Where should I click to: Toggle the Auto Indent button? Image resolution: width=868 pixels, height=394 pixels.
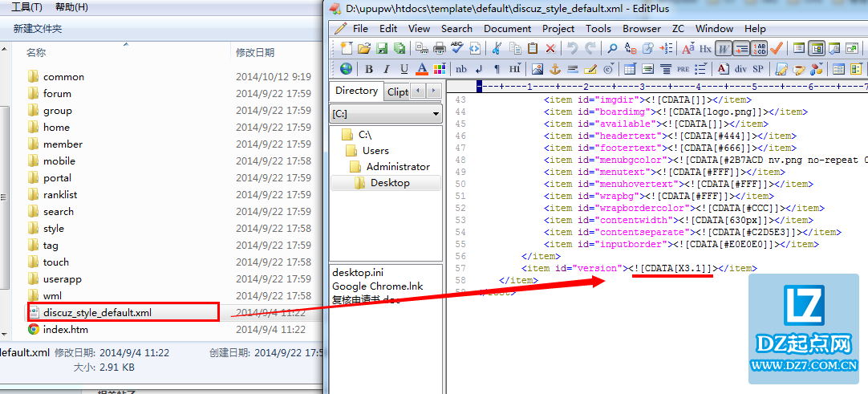click(x=741, y=48)
